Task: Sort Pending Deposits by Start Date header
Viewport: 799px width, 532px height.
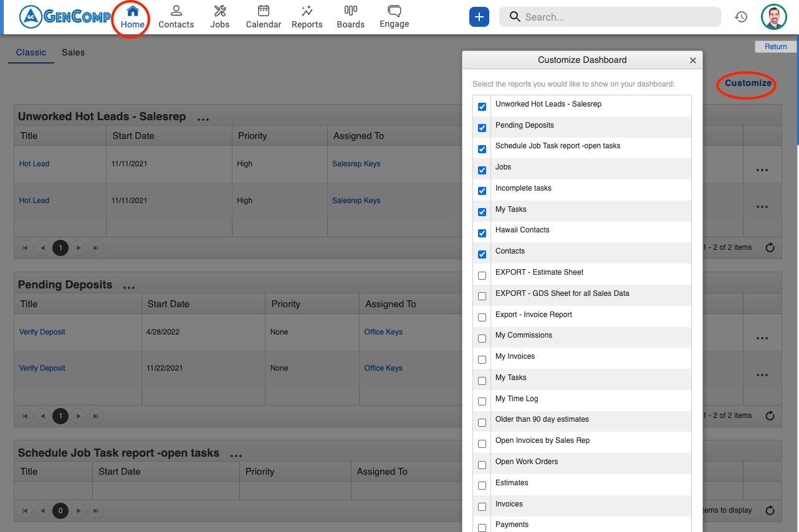Action: [168, 304]
